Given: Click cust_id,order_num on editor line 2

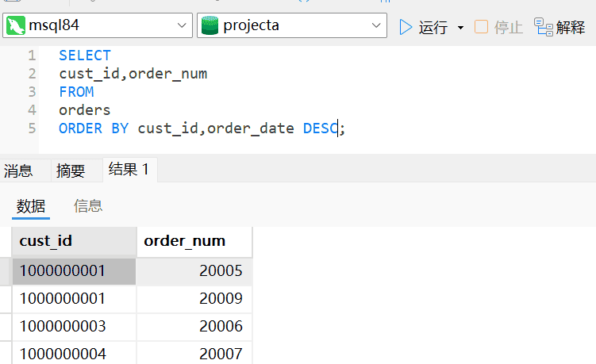Looking at the screenshot, I should tap(133, 74).
